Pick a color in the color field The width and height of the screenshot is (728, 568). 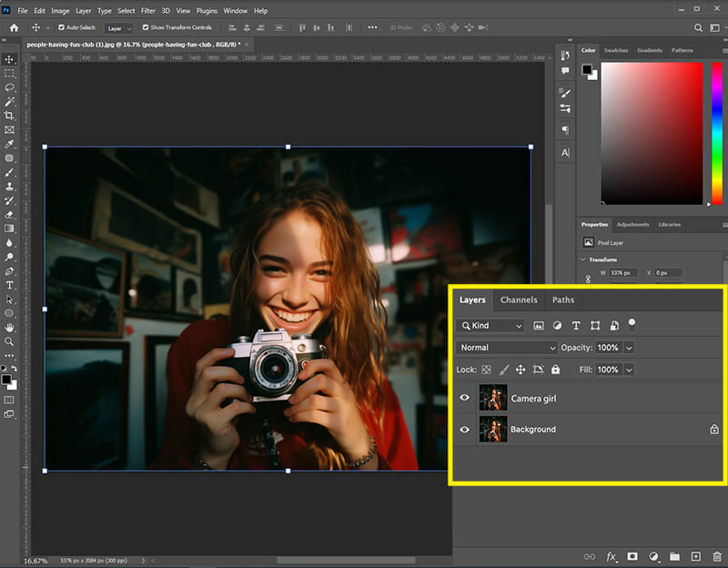pos(652,133)
